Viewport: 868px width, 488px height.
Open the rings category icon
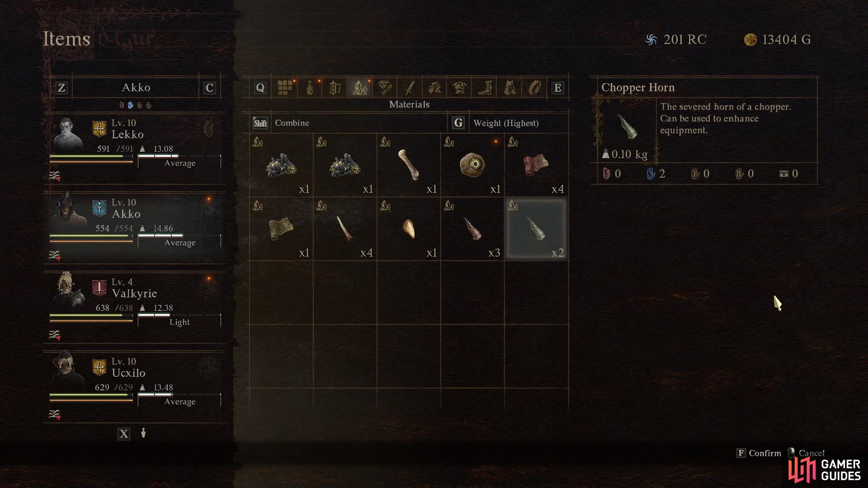534,88
